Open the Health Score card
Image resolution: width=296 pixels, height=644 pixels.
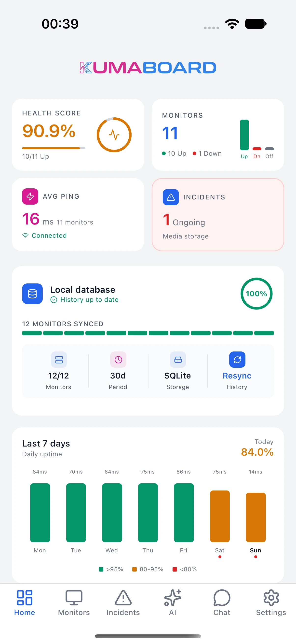point(78,135)
